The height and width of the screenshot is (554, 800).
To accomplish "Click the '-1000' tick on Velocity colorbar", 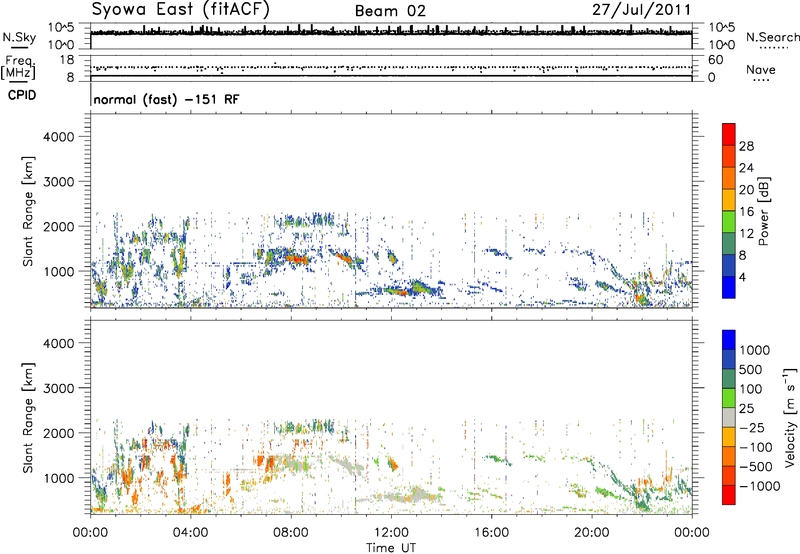I will tap(759, 486).
